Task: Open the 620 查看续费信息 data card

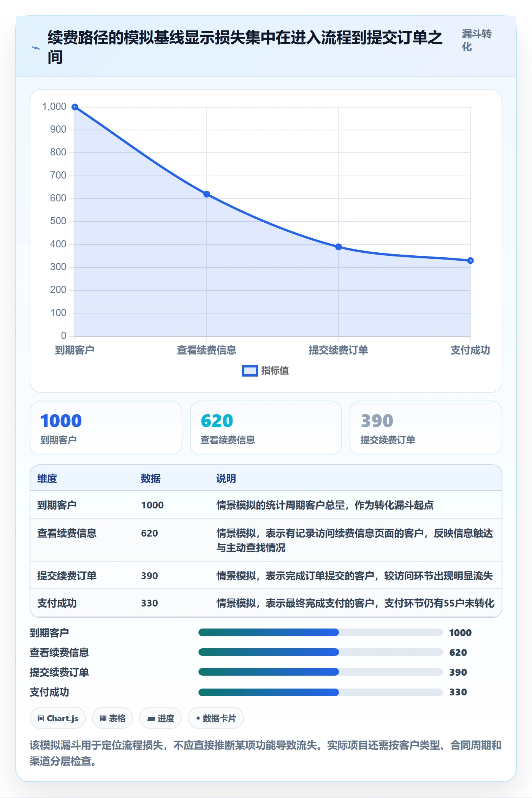Action: [266, 428]
